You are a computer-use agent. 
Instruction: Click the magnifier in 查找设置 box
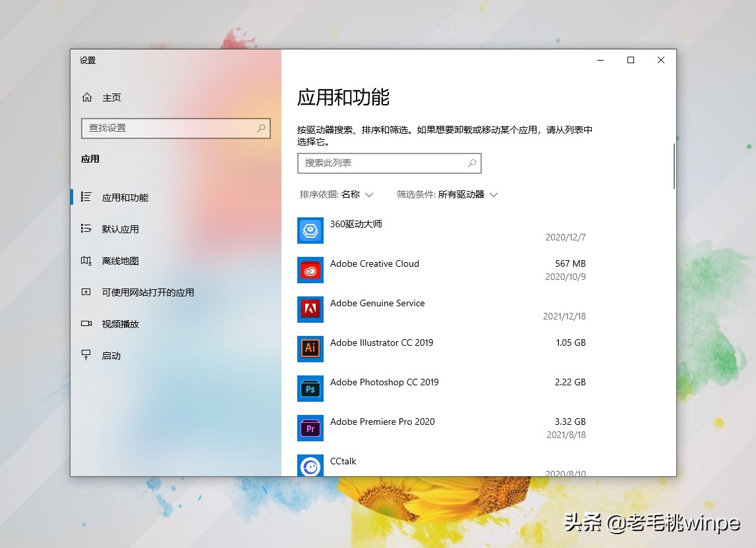[261, 128]
